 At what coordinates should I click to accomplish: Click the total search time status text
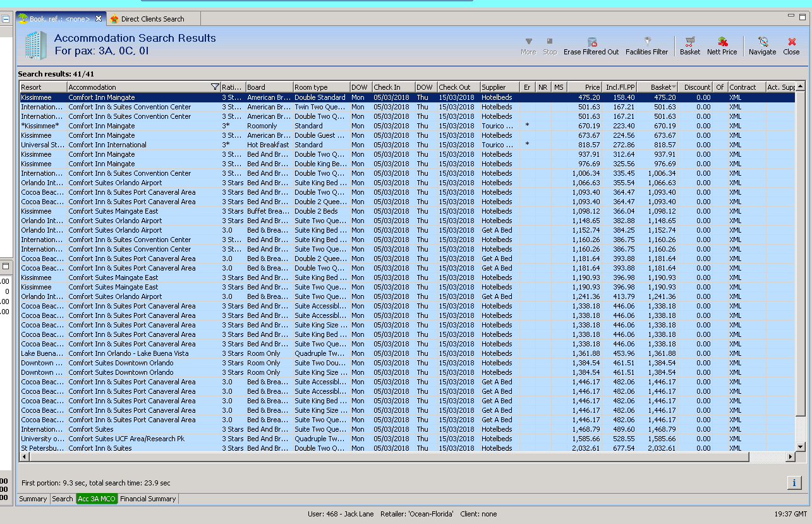(130, 483)
